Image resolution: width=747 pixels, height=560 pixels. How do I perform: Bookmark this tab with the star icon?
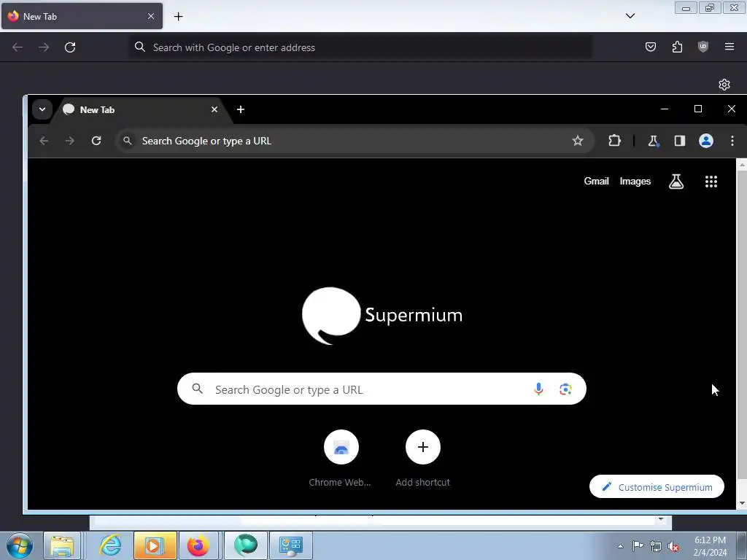point(578,141)
